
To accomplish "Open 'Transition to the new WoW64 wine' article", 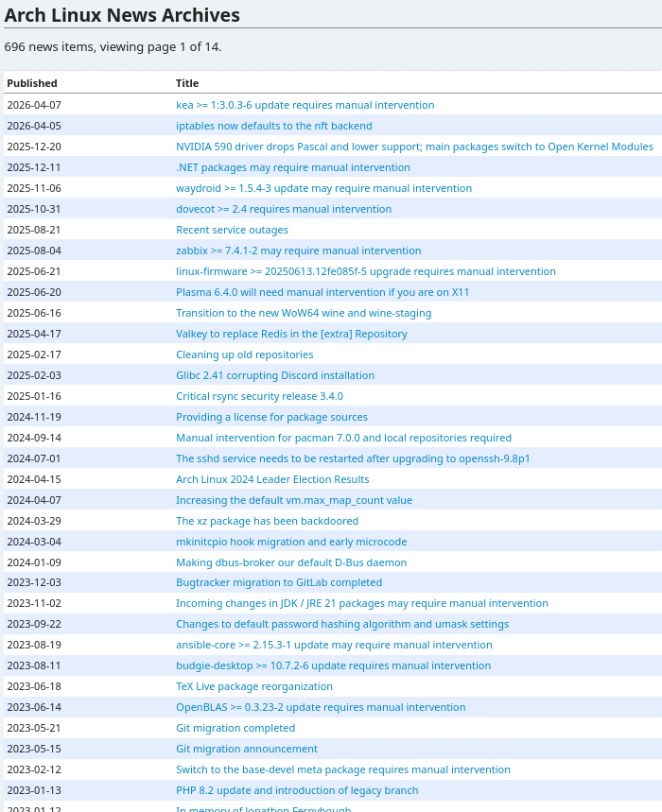I will click(304, 313).
